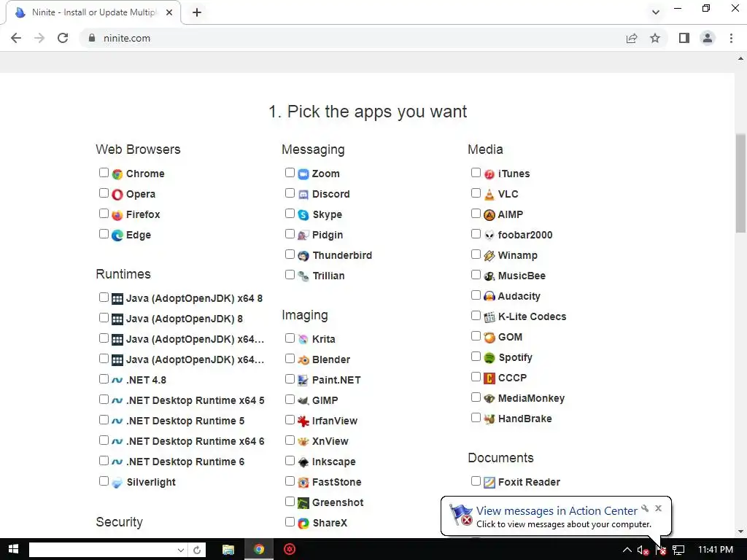Viewport: 747px width, 560px height.
Task: Click the HandBrake app icon
Action: 489,419
